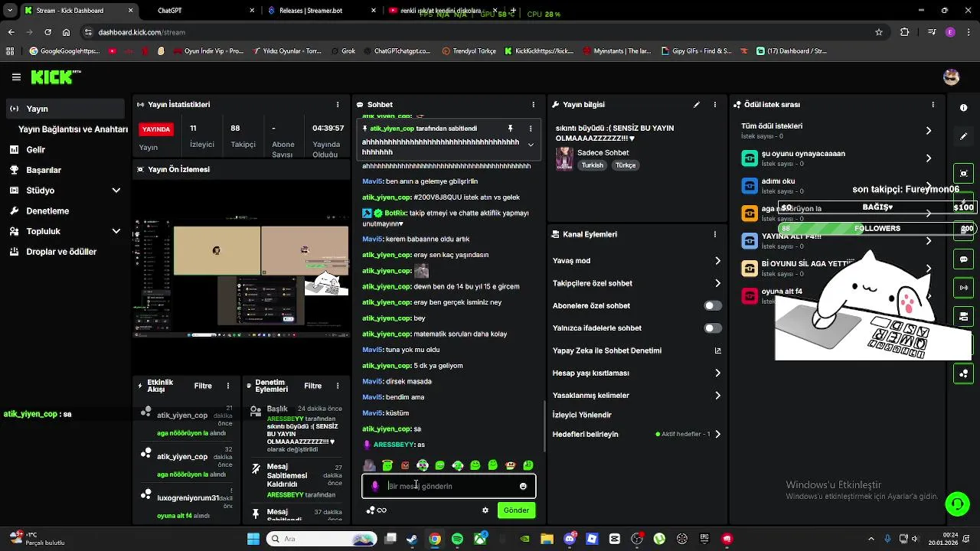This screenshot has width=980, height=551.
Task: Open the Kick hamburger menu
Action: [x=16, y=77]
